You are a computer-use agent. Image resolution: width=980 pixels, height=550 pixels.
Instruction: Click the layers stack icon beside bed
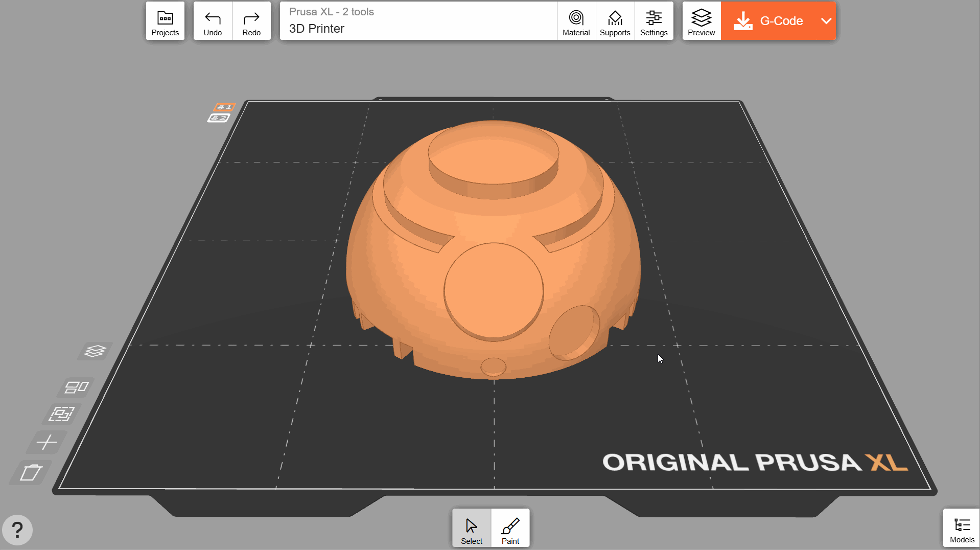click(x=95, y=351)
